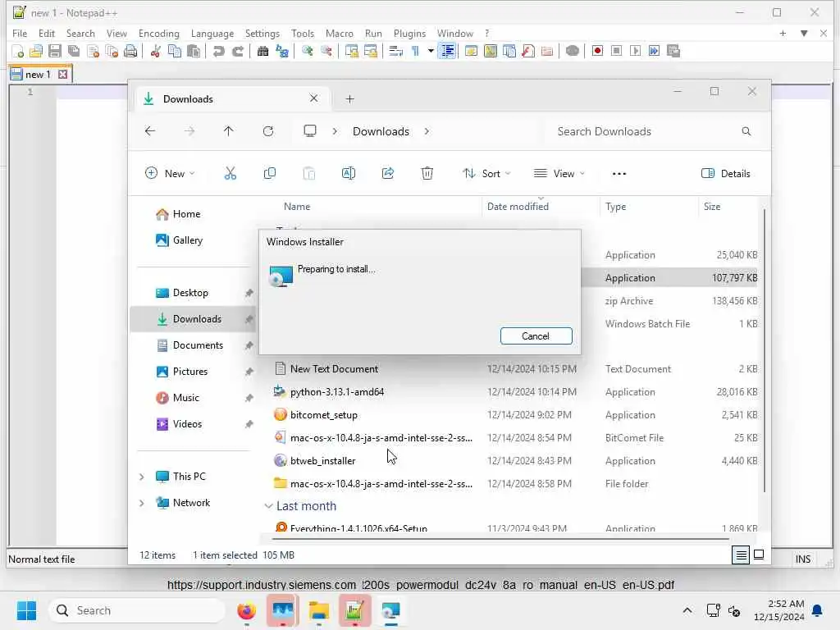Click the Playback macro button
840x630 pixels.
[636, 51]
